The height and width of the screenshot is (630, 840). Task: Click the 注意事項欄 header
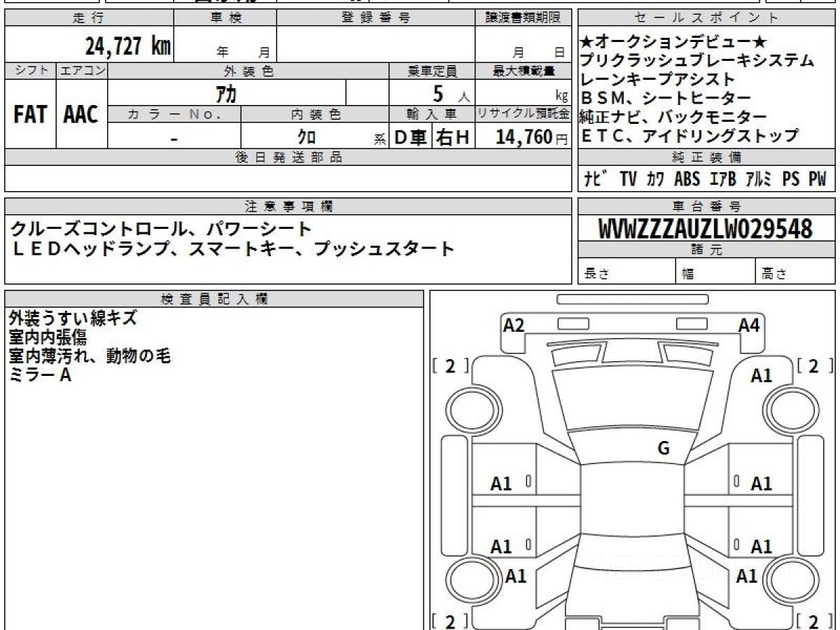pos(288,206)
